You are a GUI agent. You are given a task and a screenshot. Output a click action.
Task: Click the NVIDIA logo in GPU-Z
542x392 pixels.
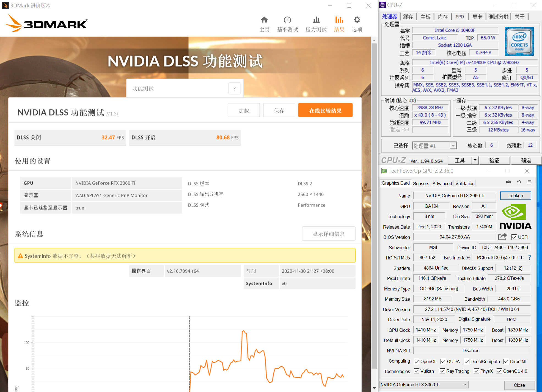pyautogui.click(x=515, y=216)
